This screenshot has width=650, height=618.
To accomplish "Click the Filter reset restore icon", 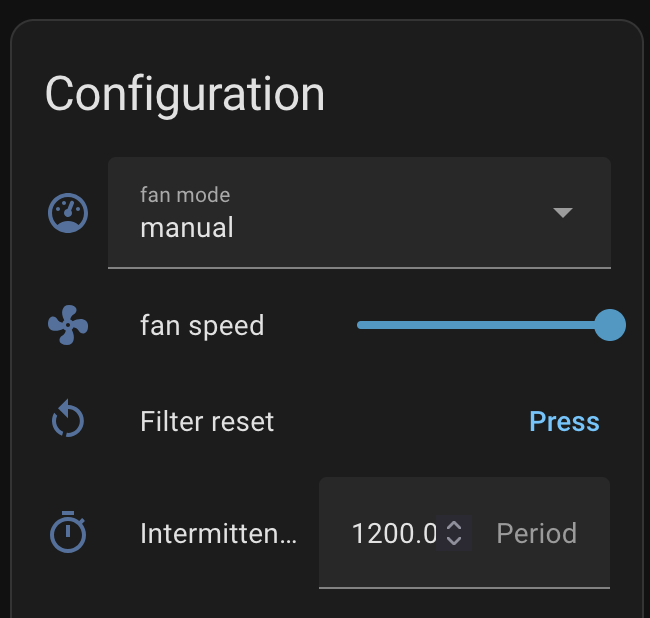I will click(69, 421).
